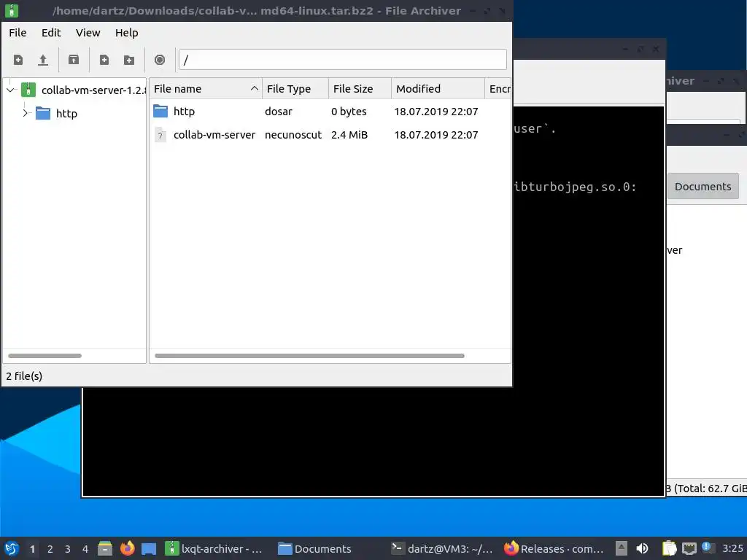
Task: Open the LXQt start menu icon
Action: tap(12, 548)
